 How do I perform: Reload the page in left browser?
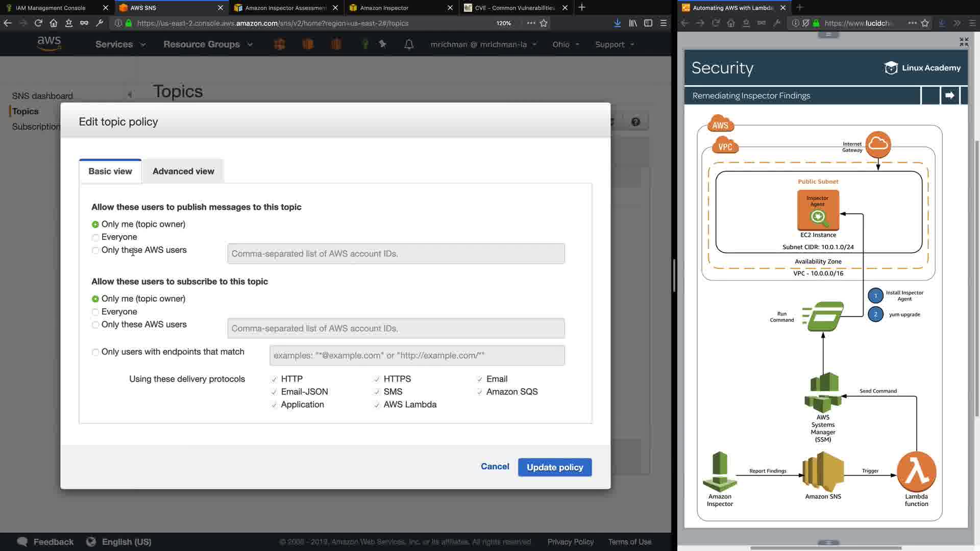pyautogui.click(x=38, y=23)
